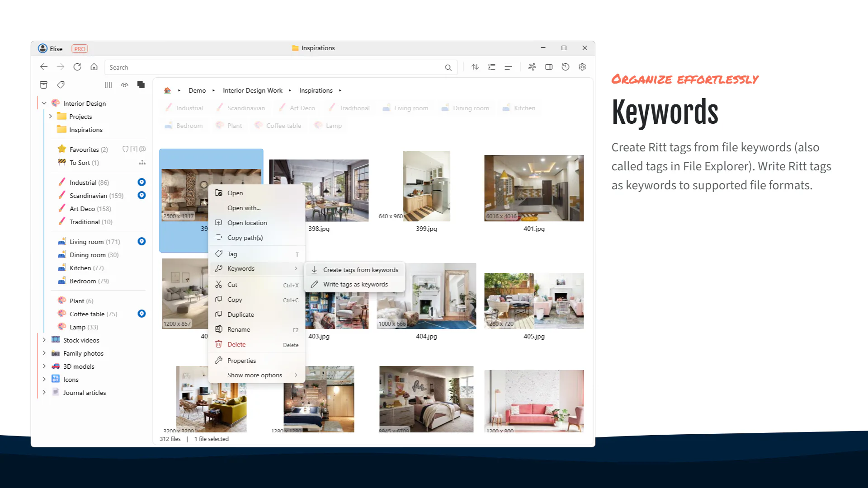Expand the 3D models node
868x488 pixels.
pyautogui.click(x=44, y=366)
